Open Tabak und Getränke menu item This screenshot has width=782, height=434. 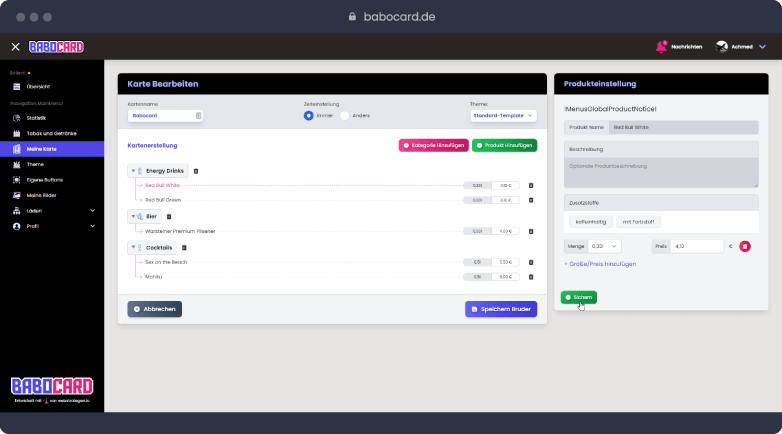(50, 133)
